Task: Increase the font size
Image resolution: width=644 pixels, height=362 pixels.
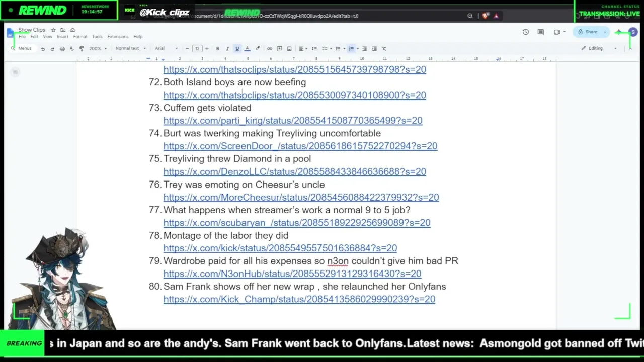Action: pos(207,49)
